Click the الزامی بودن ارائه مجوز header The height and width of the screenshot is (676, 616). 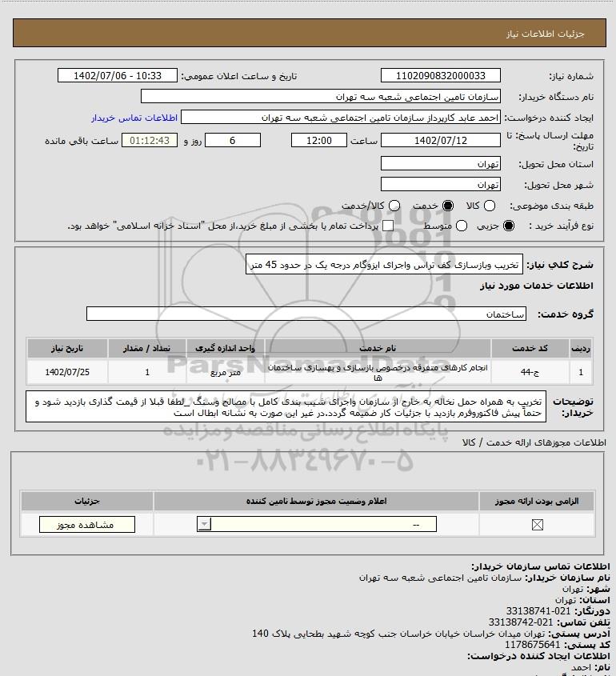pos(537,501)
